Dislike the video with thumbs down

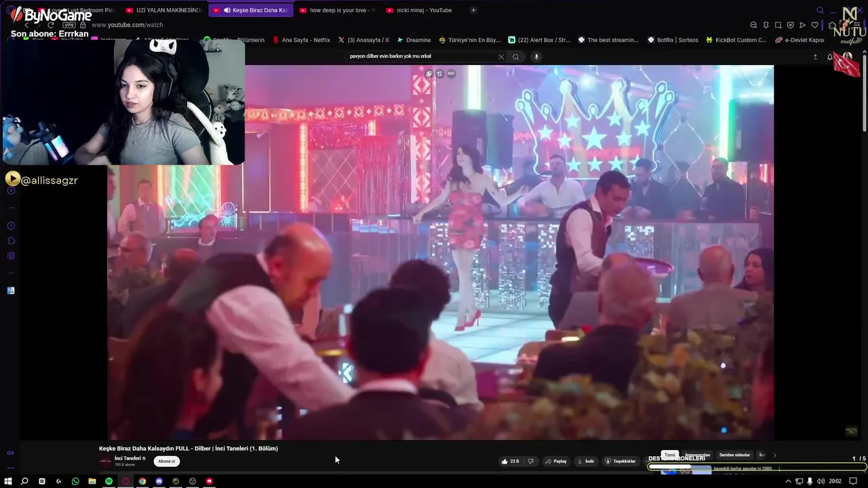(x=531, y=461)
